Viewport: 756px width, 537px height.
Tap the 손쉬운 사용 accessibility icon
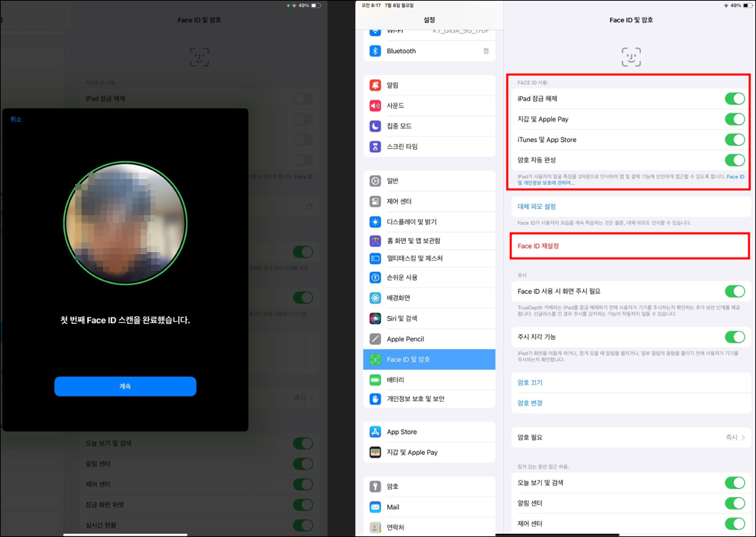(375, 278)
